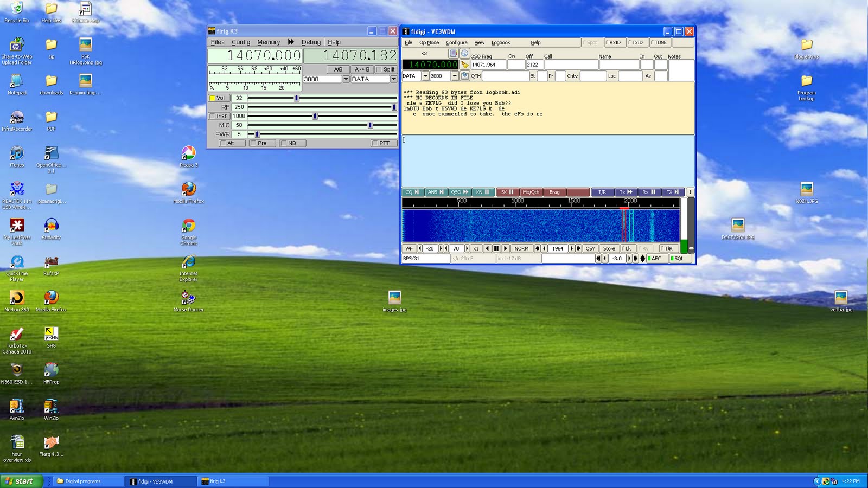
Task: Expand the 3000 bandwidth dropdown in flrig
Action: pos(346,79)
